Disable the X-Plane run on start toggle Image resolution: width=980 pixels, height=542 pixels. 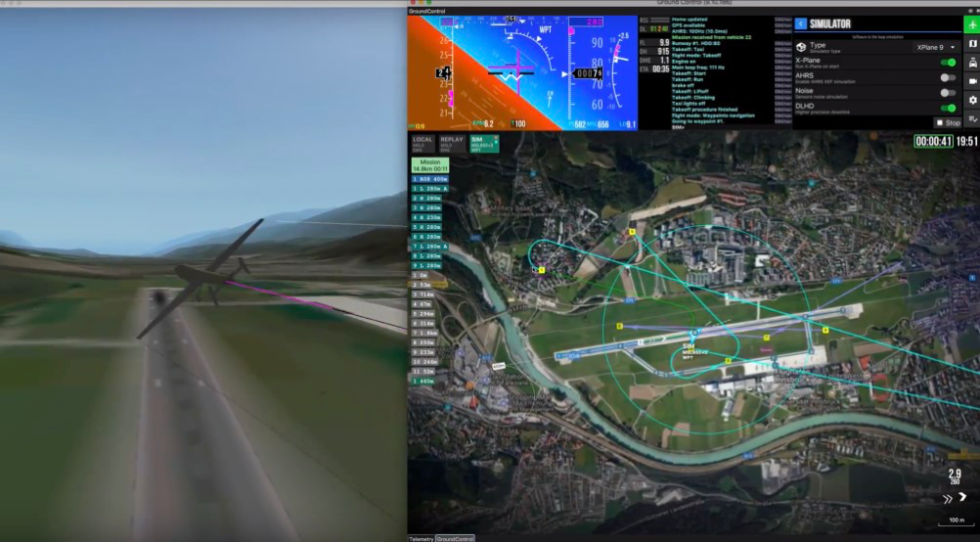[x=947, y=63]
